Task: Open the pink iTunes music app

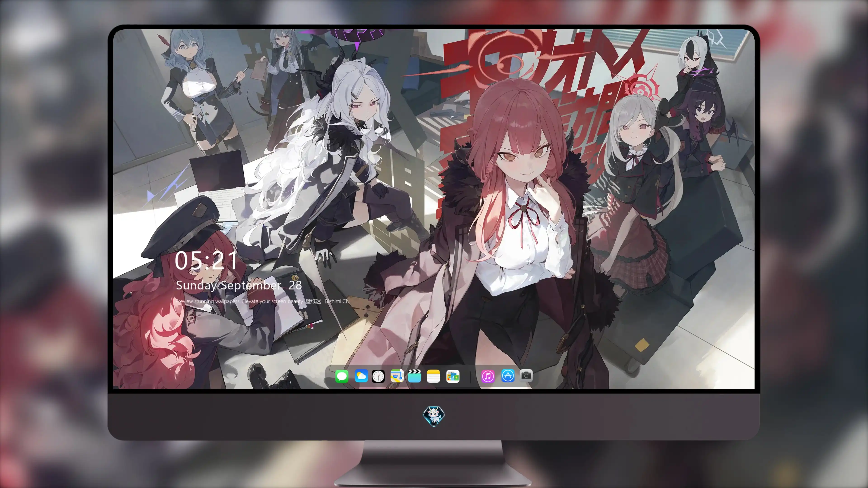Action: point(488,376)
